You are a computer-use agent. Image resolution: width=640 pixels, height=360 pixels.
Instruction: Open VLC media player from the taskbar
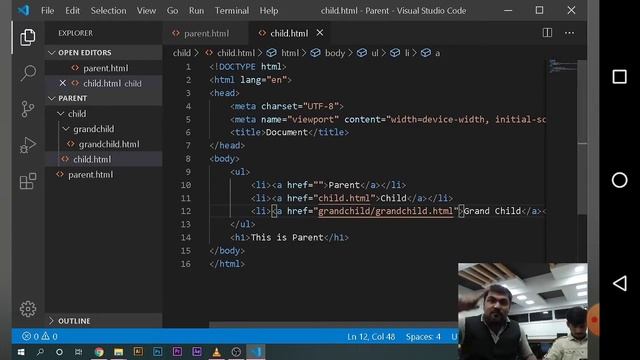click(x=216, y=351)
